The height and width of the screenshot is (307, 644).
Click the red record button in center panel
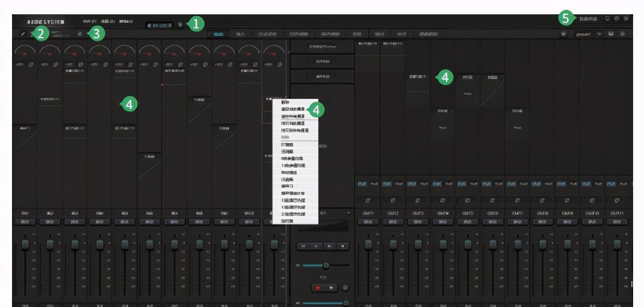tap(318, 288)
